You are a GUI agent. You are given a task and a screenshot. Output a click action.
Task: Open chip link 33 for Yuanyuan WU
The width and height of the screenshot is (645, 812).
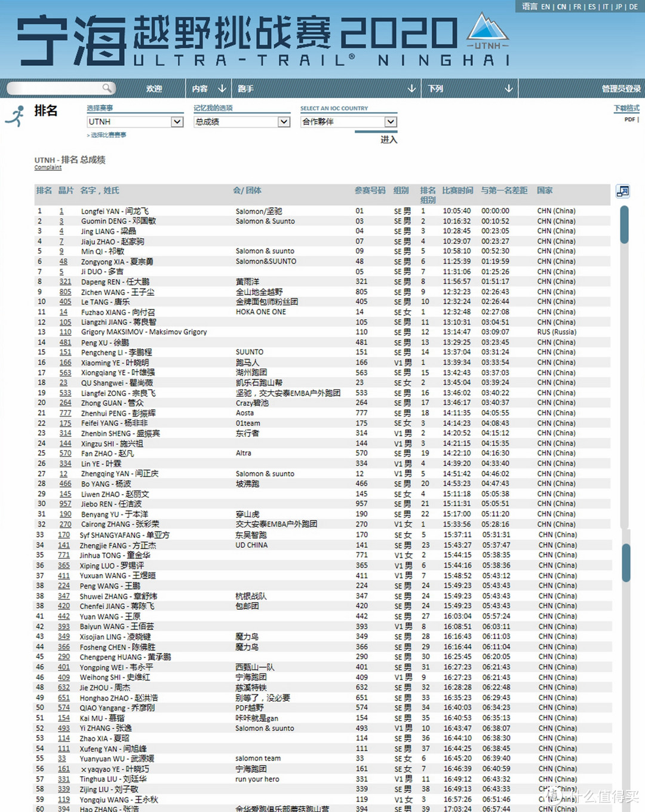coord(62,759)
